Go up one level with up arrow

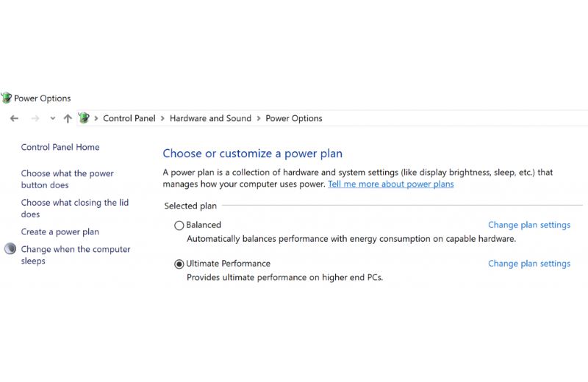pyautogui.click(x=68, y=118)
